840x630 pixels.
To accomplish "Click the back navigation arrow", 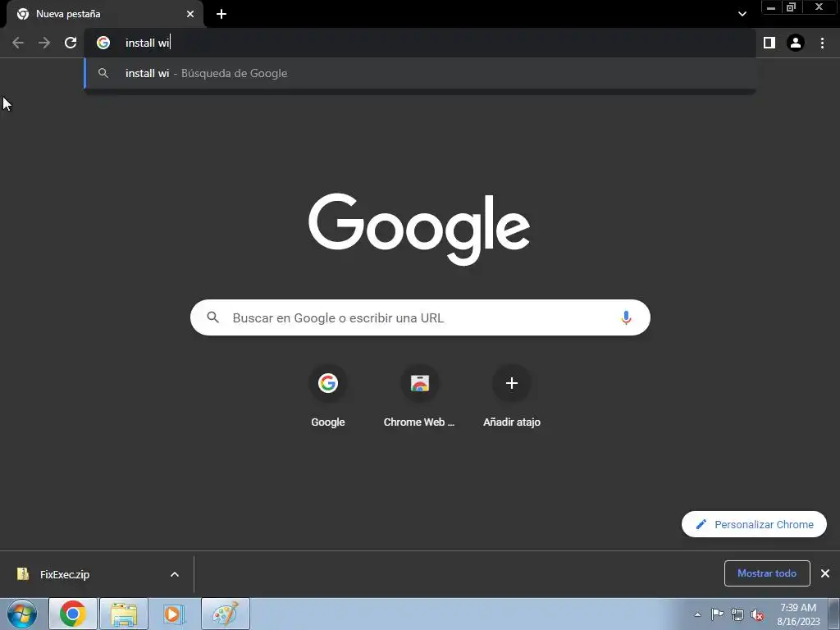I will (18, 43).
